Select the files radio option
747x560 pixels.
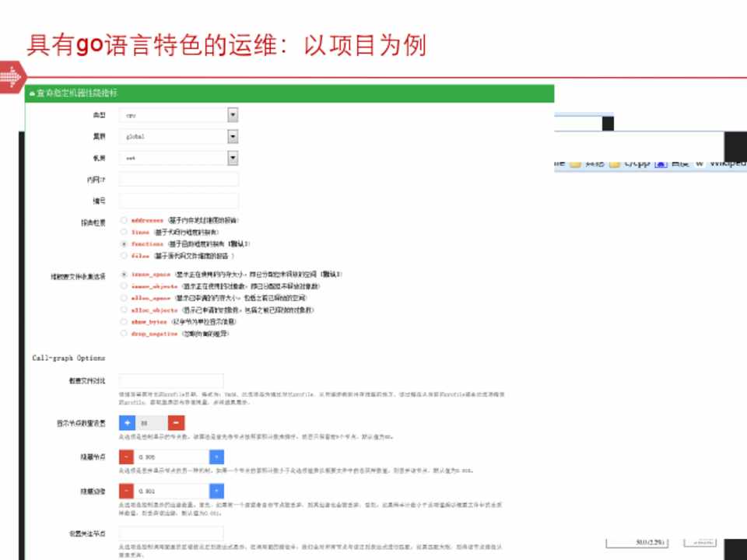124,254
